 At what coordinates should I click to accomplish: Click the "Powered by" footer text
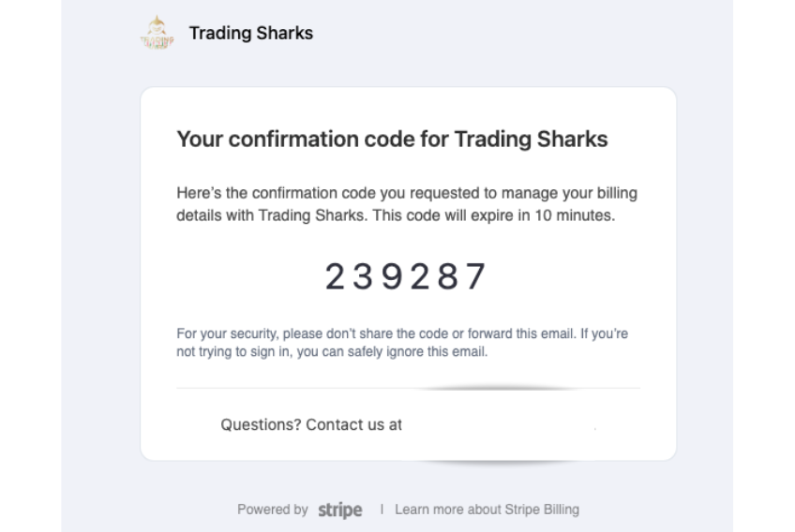[x=272, y=510]
